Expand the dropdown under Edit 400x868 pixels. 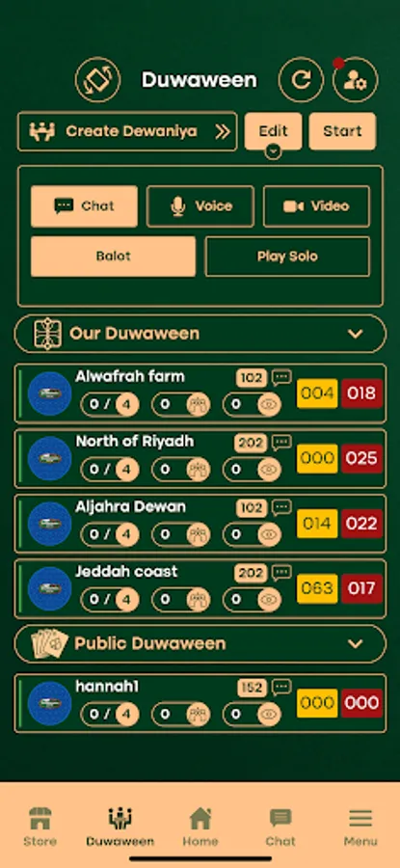[274, 150]
